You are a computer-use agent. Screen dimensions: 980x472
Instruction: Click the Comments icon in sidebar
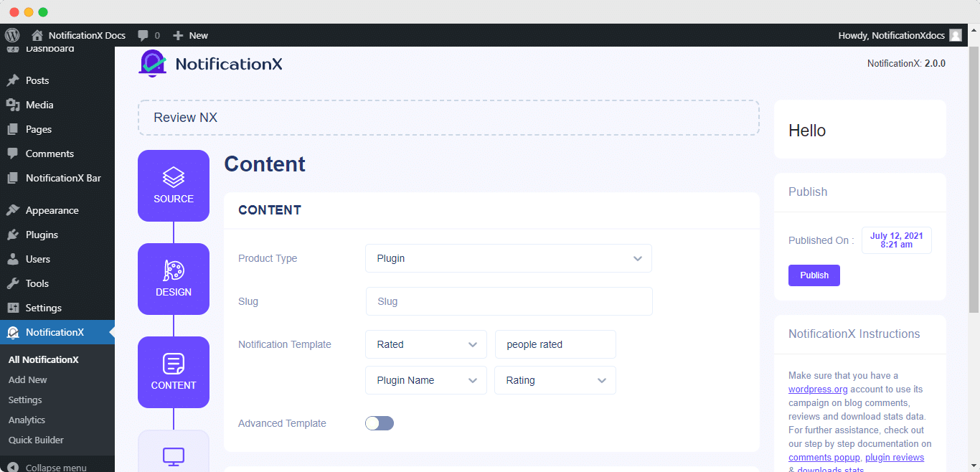12,154
